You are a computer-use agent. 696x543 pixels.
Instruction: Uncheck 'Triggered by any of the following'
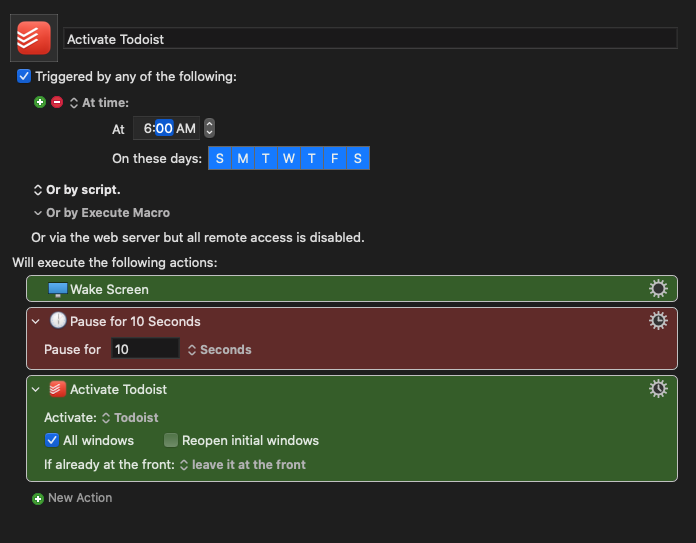coord(24,76)
